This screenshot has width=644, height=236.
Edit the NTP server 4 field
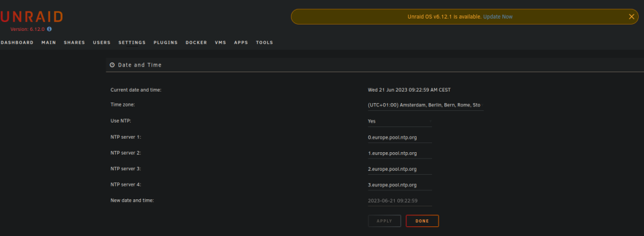[400, 185]
